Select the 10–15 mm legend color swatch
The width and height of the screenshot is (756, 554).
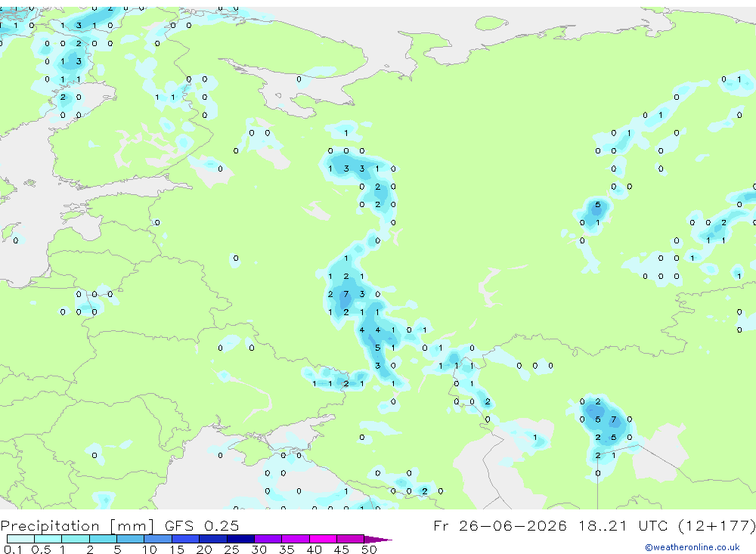point(158,539)
